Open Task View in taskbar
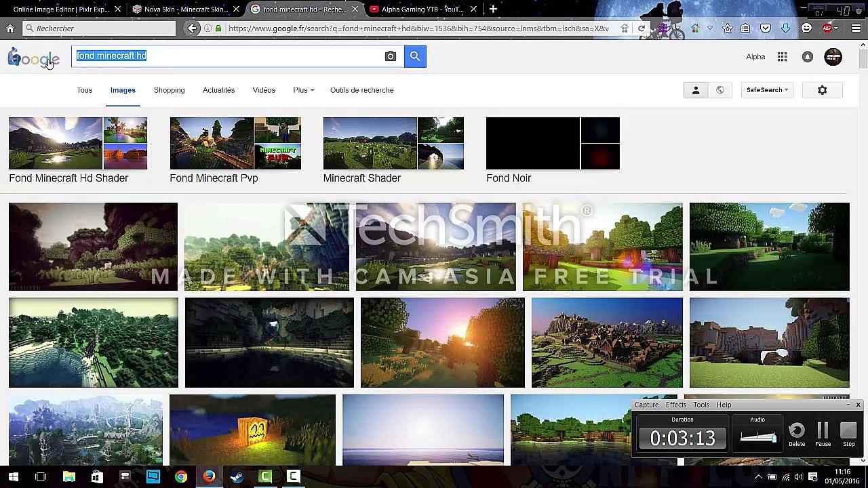 [41, 476]
